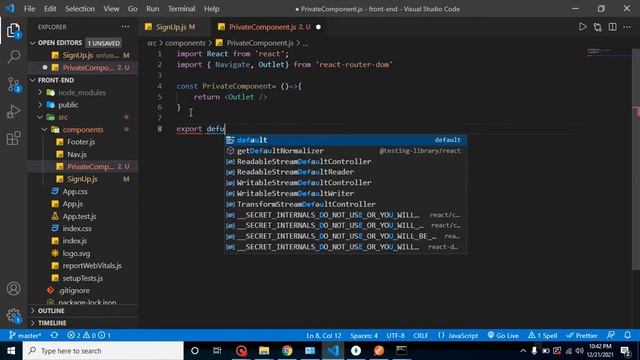Open the Extensions view
This screenshot has width=640, height=360.
13,138
